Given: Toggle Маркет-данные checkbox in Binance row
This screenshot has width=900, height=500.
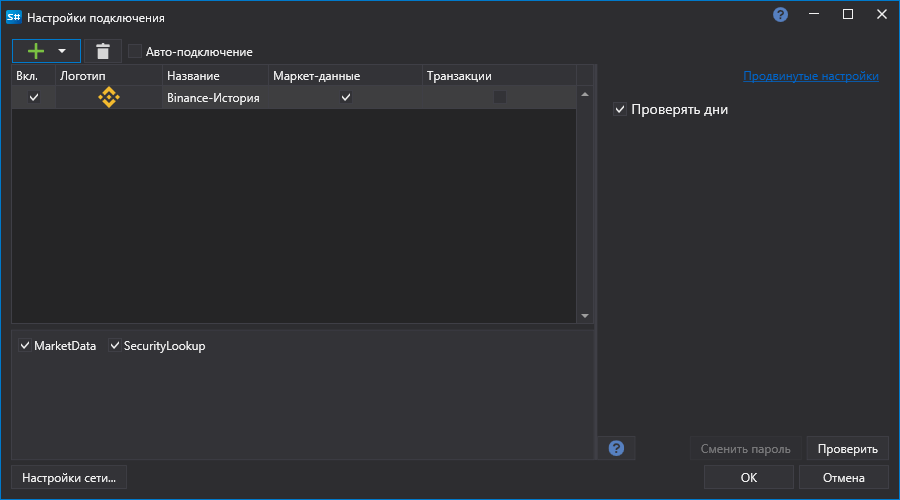Looking at the screenshot, I should tap(346, 97).
